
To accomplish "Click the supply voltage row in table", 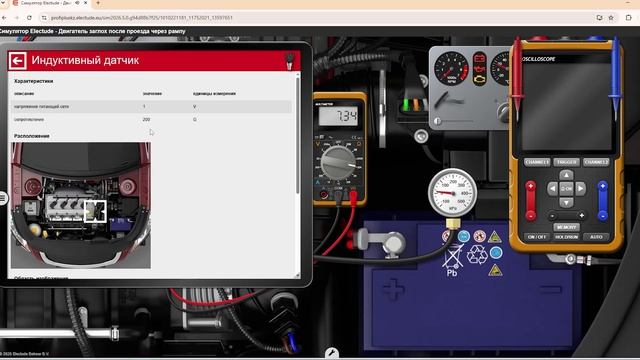I will 151,107.
